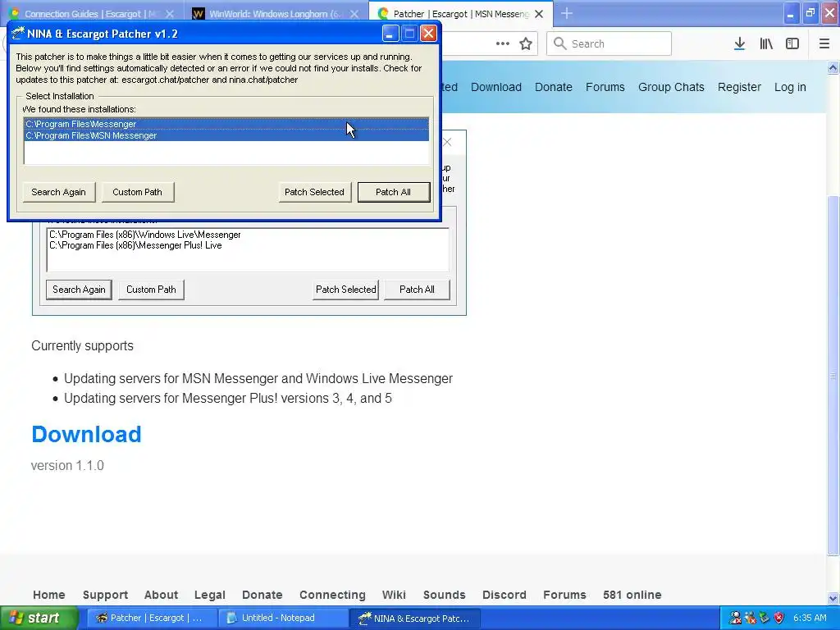This screenshot has height=630, width=840.
Task: Switch to Patcher Escargot taskbar button
Action: point(152,618)
